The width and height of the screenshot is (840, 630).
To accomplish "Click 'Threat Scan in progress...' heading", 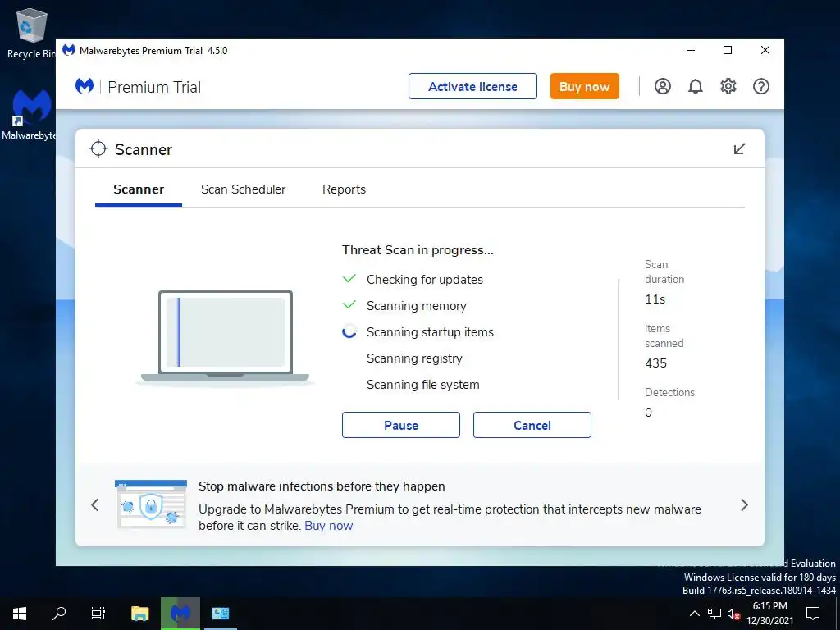I will click(x=418, y=249).
